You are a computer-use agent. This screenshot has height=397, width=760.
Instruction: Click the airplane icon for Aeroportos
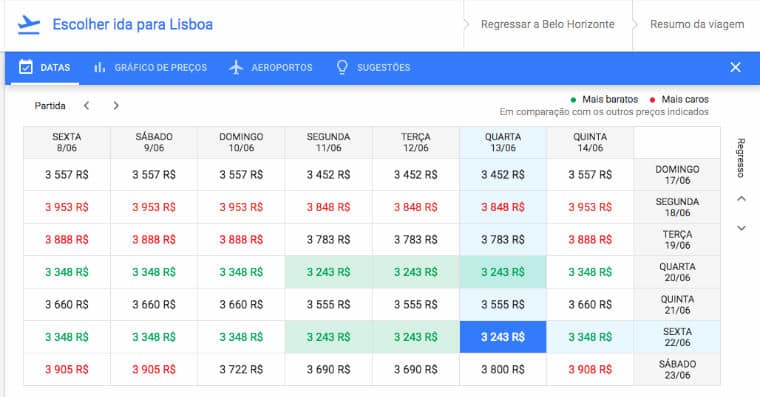236,67
